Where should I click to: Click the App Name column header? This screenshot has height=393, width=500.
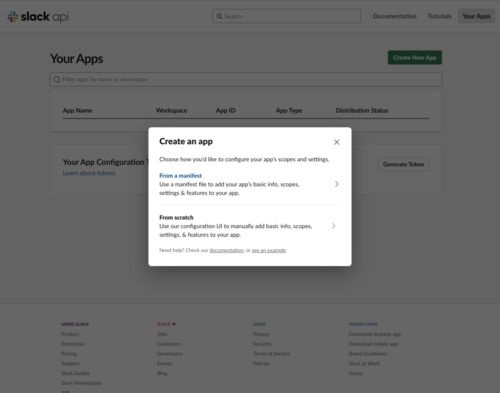point(77,110)
